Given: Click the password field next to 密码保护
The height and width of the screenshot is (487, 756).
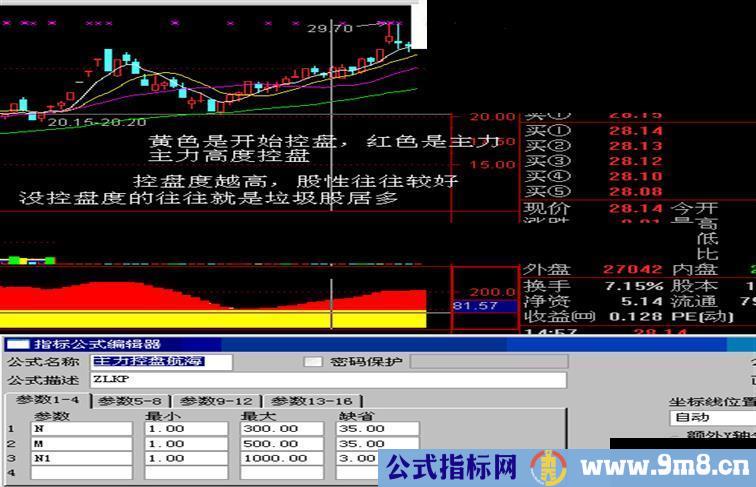Looking at the screenshot, I should pos(489,362).
